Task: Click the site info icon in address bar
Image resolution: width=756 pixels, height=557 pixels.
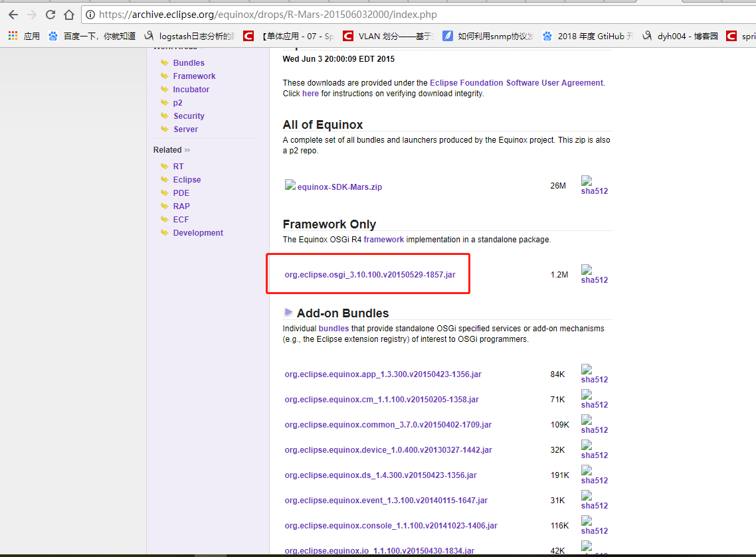Action: (x=90, y=15)
